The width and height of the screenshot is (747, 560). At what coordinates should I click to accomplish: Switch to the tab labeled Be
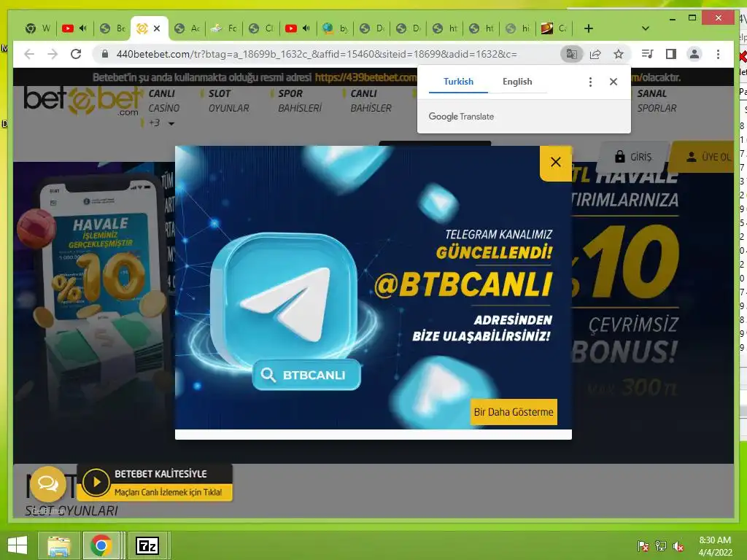[113, 28]
